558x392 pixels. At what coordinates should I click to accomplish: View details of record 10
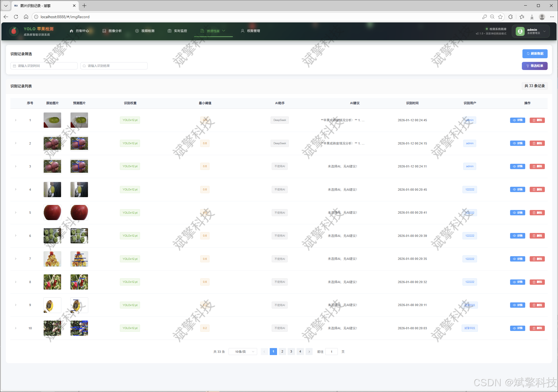click(517, 328)
